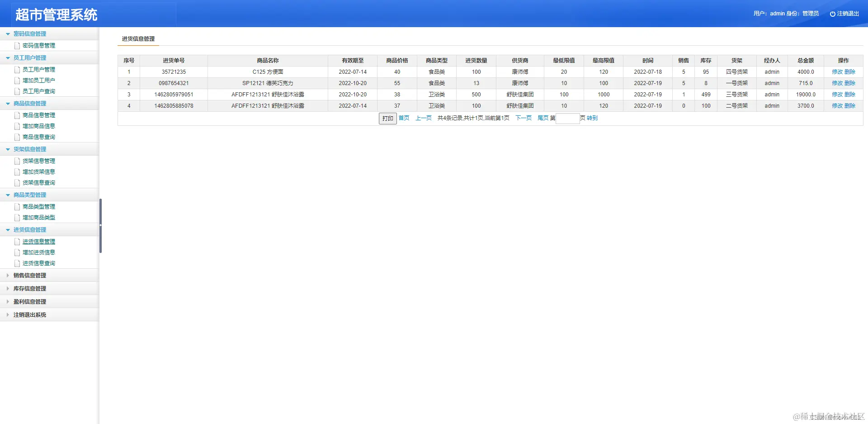
Task: Open 增加商品类型 page
Action: pos(39,218)
